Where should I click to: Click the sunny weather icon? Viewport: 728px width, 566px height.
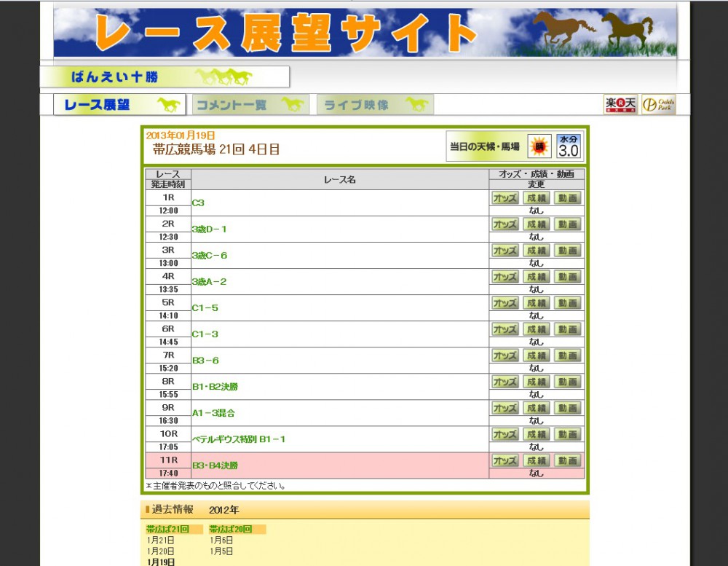539,146
